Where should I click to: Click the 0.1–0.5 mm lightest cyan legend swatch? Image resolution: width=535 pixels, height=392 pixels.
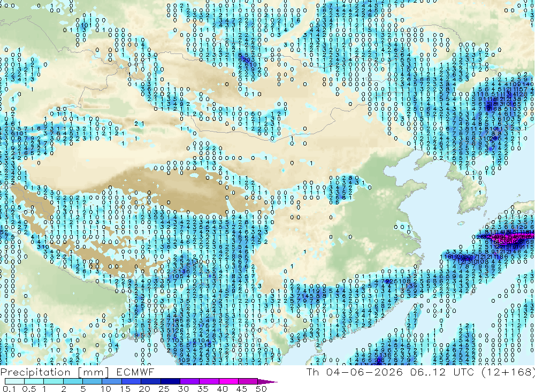click(14, 381)
